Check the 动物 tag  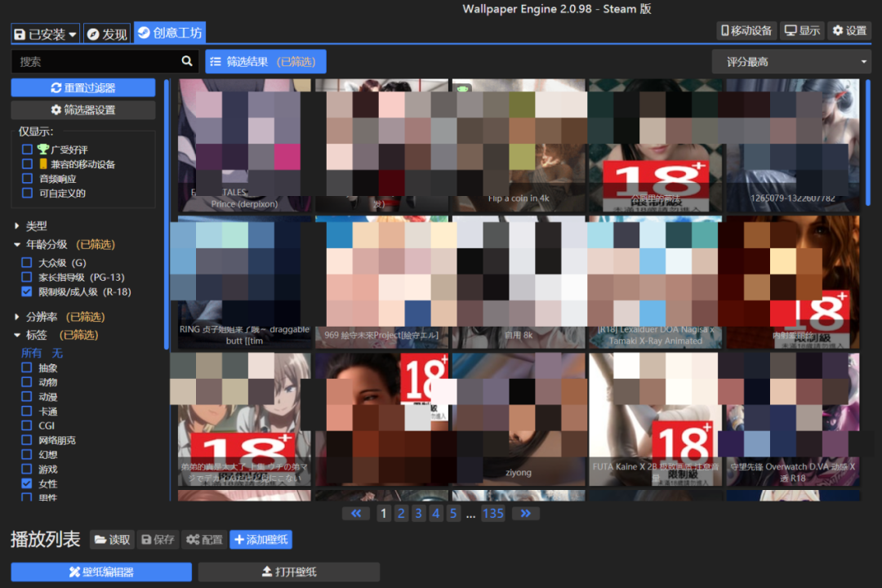click(x=26, y=382)
